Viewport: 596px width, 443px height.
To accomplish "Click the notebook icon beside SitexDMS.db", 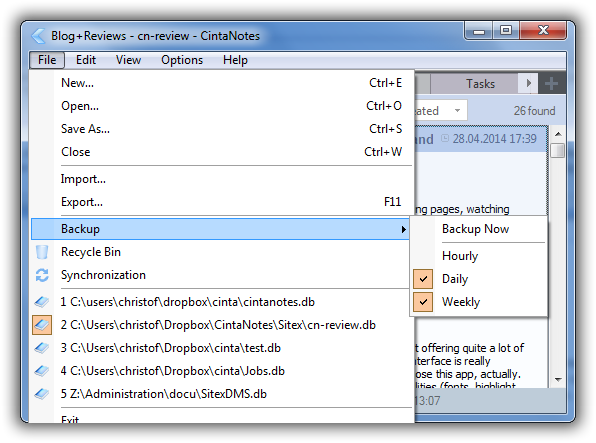I will 42,394.
